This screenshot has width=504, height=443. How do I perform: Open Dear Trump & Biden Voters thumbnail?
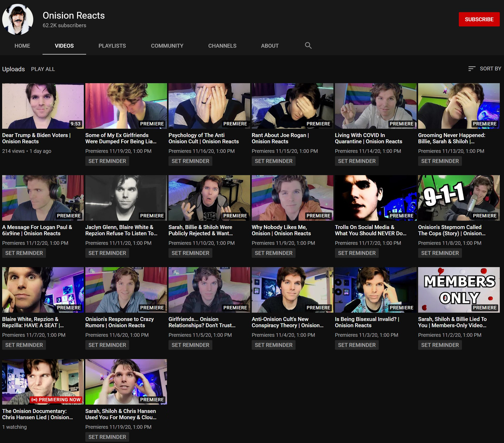click(43, 106)
